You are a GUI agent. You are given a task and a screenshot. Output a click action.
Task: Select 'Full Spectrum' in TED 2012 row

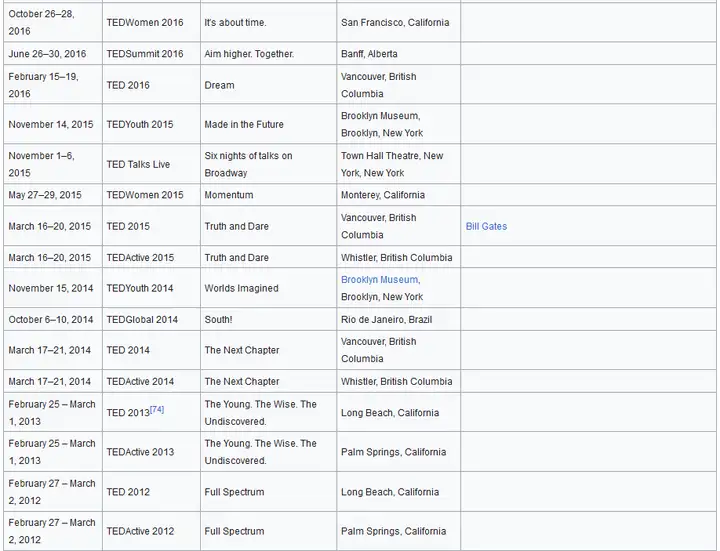(x=234, y=492)
